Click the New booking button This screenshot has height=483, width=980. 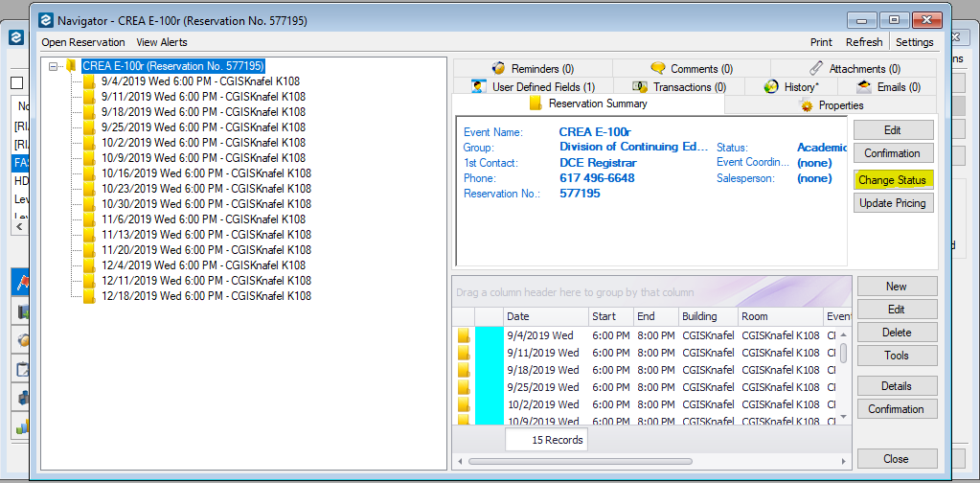click(897, 287)
